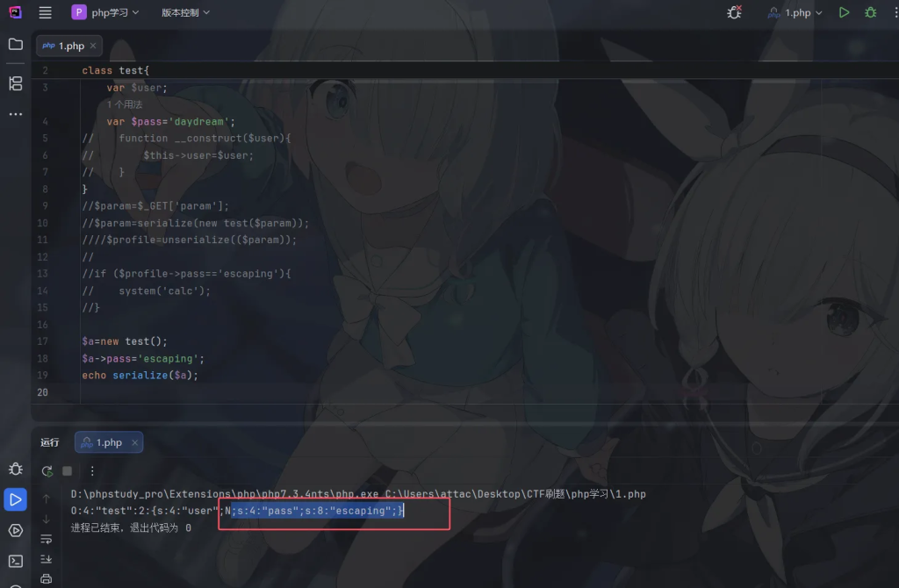Screen dimensions: 899x588
Task: Open the Structure tool window
Action: point(15,83)
